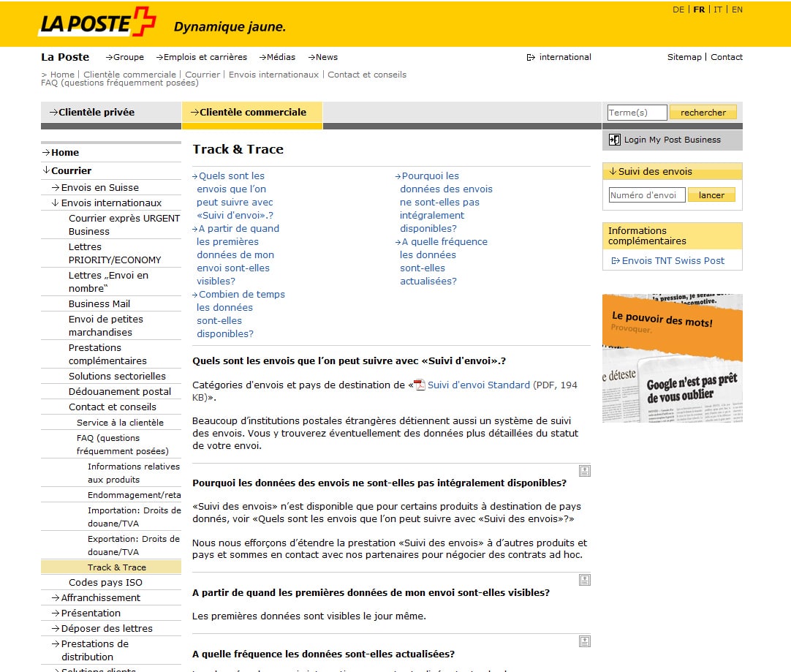Jump to Combien de temps question
Viewport: 791px width, 672px height.
pyautogui.click(x=238, y=314)
